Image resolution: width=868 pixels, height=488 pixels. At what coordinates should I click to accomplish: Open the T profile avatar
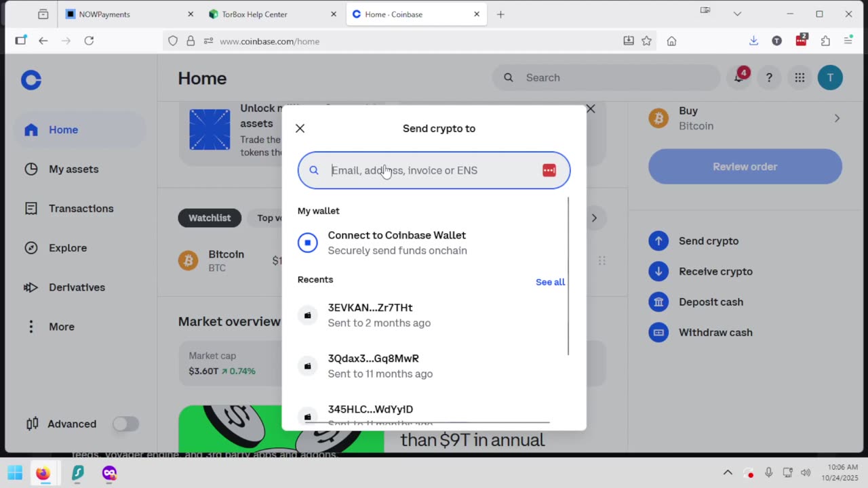[830, 77]
